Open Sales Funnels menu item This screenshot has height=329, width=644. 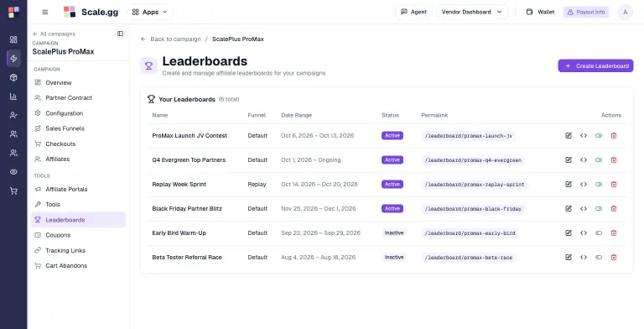(78, 128)
